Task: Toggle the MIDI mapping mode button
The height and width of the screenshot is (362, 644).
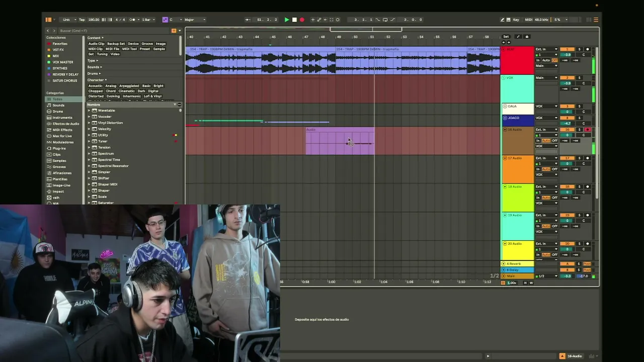Action: [528, 20]
